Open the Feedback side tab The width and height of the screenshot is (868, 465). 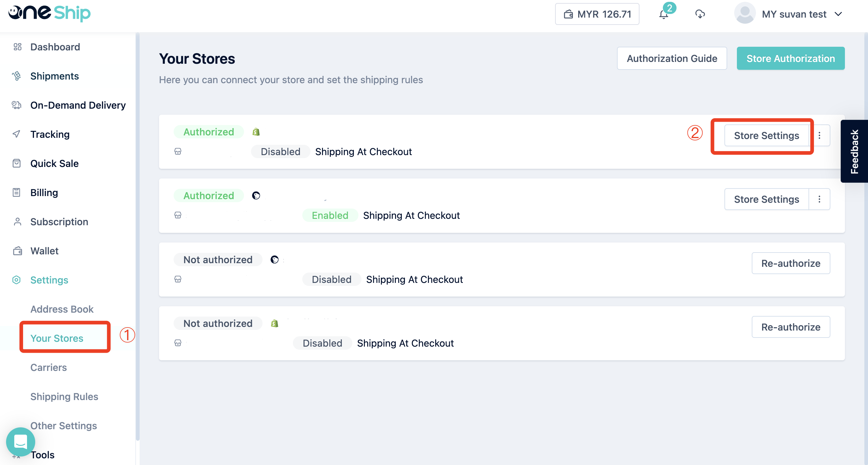(854, 151)
